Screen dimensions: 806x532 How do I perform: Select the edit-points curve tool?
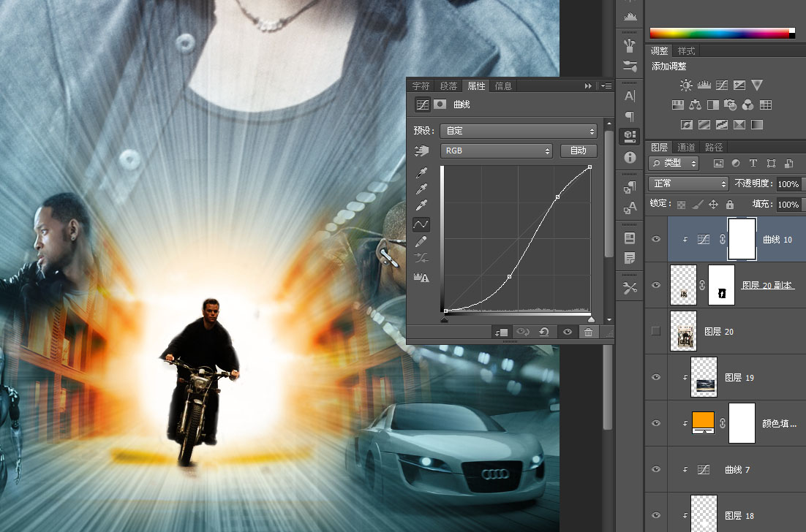pyautogui.click(x=421, y=224)
